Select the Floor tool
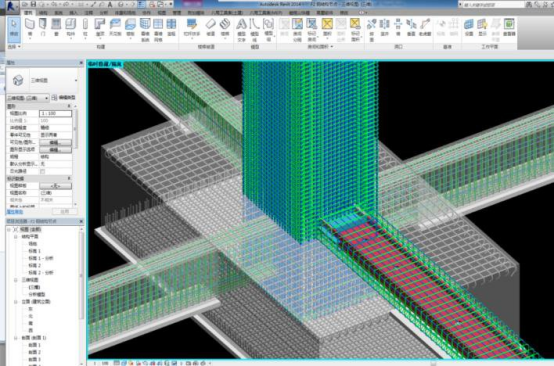Viewport: 554px width, 366px height. 130,28
